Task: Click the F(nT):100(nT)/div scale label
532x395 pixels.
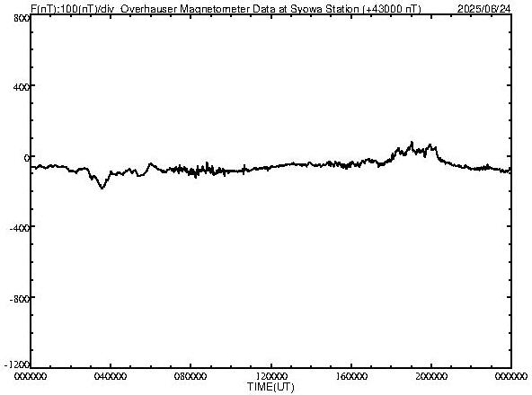Action: (x=72, y=9)
